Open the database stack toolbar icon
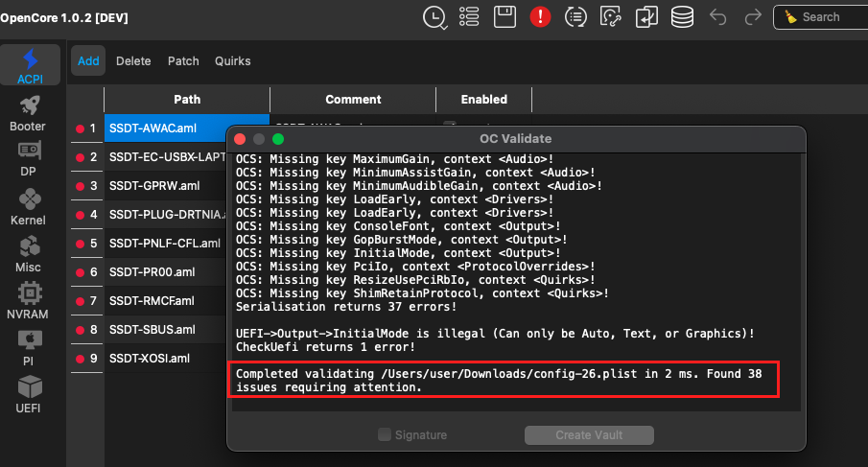This screenshot has height=467, width=868. 682,17
